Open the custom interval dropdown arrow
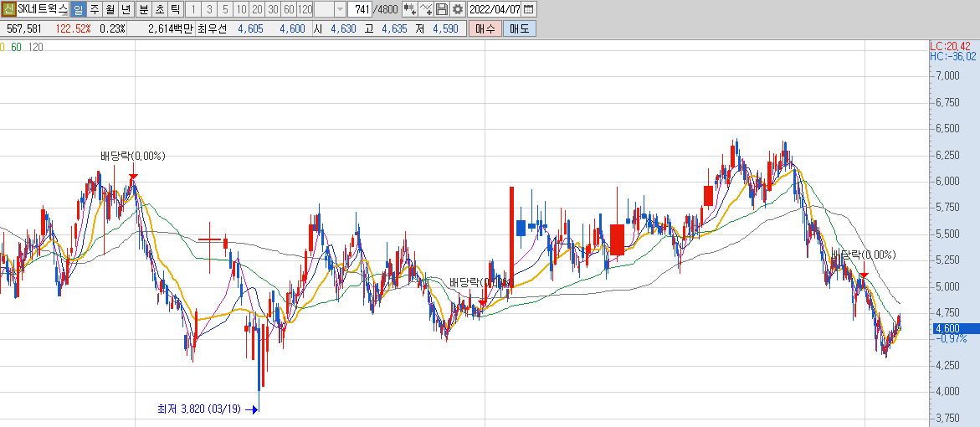 [340, 9]
